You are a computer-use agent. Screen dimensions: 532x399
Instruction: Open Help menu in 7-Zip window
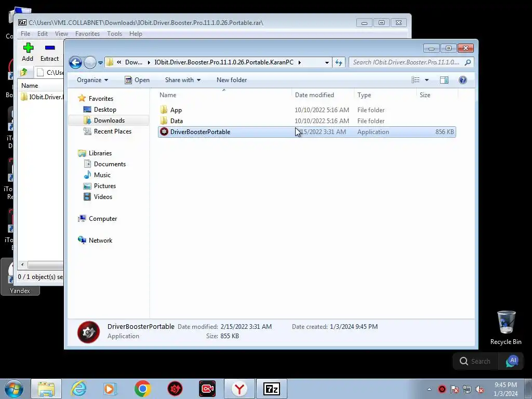[136, 34]
